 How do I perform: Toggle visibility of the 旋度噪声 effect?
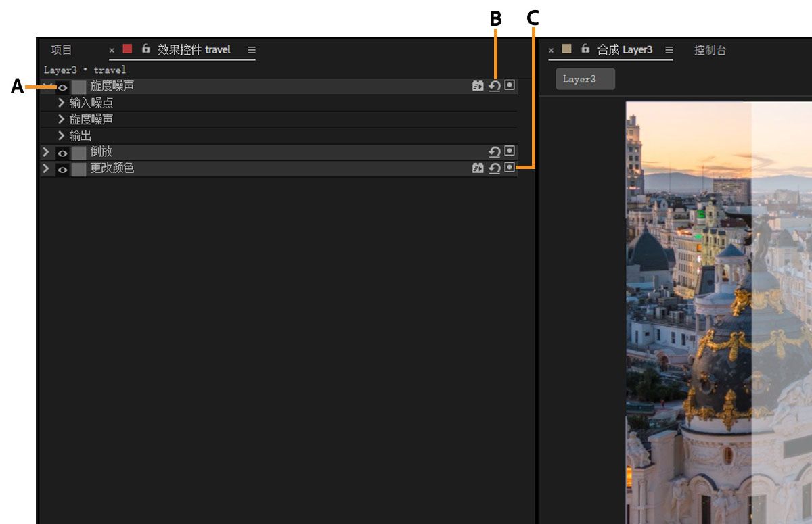click(62, 87)
